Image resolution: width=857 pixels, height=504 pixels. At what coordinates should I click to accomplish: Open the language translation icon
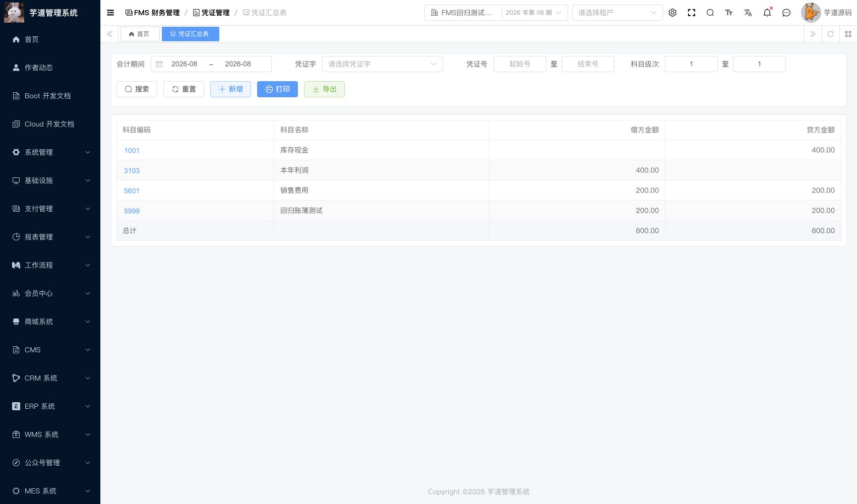coord(748,13)
